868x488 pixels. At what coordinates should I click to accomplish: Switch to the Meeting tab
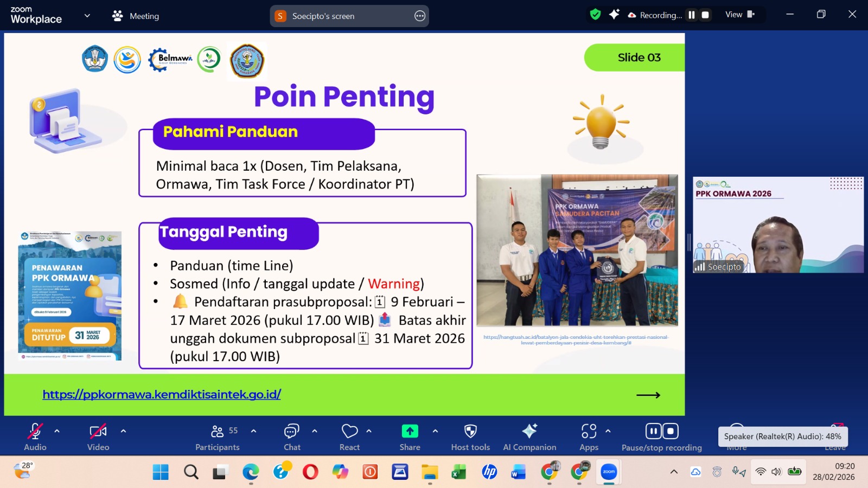[x=136, y=16]
